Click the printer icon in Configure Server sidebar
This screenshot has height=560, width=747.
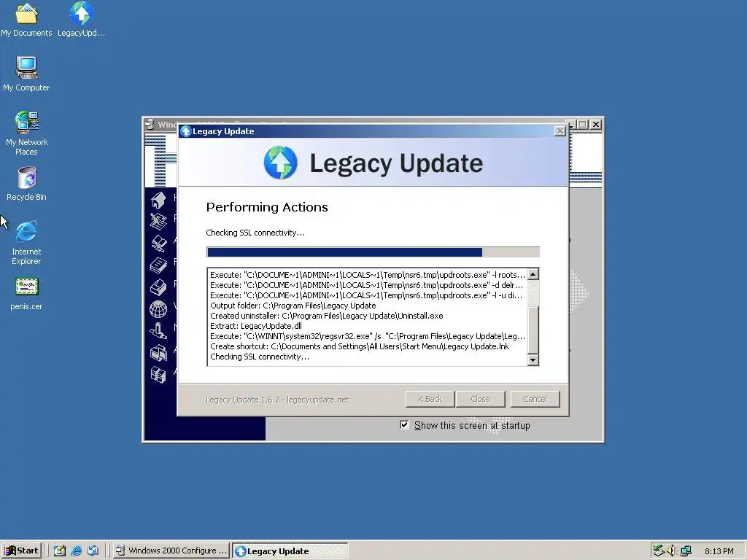(x=158, y=287)
